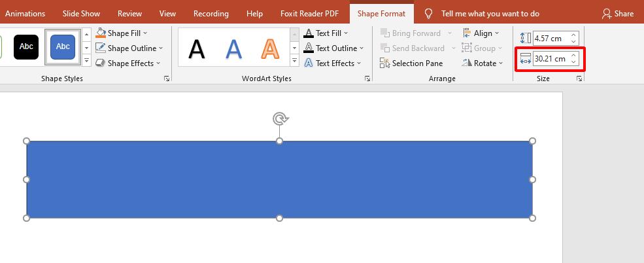644x263 pixels.
Task: Click the Share button
Action: tap(618, 14)
